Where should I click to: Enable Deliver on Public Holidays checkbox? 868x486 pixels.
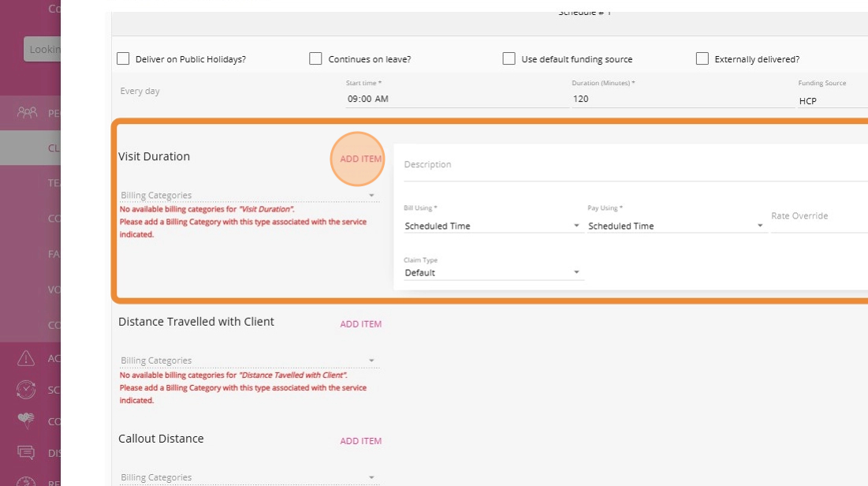[123, 59]
